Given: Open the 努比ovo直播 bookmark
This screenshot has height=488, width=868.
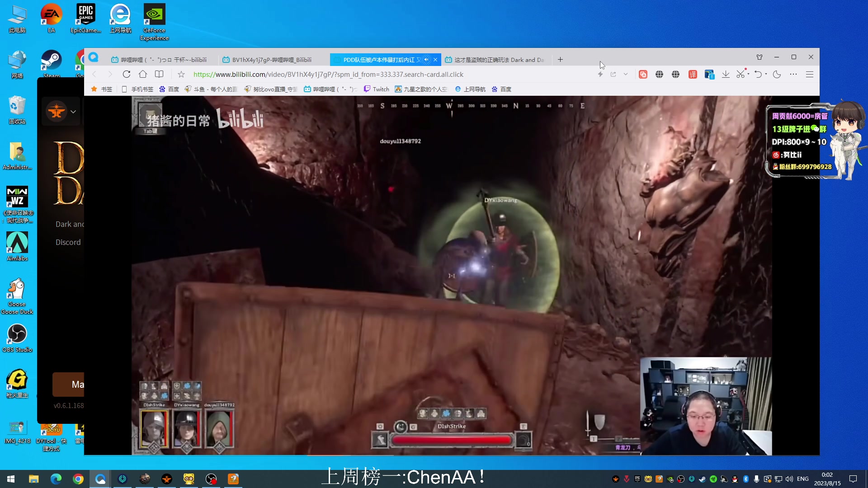Looking at the screenshot, I should point(271,89).
